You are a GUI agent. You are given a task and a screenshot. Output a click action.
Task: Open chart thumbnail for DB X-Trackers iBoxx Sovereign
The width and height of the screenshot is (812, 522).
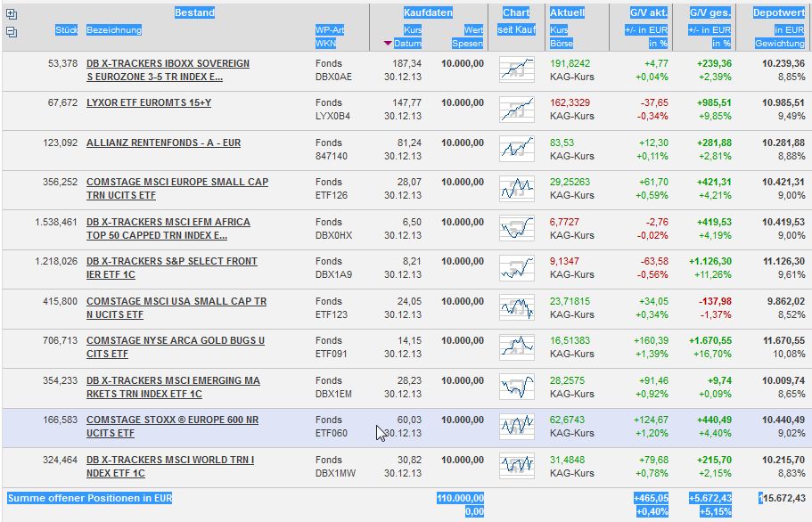[517, 69]
